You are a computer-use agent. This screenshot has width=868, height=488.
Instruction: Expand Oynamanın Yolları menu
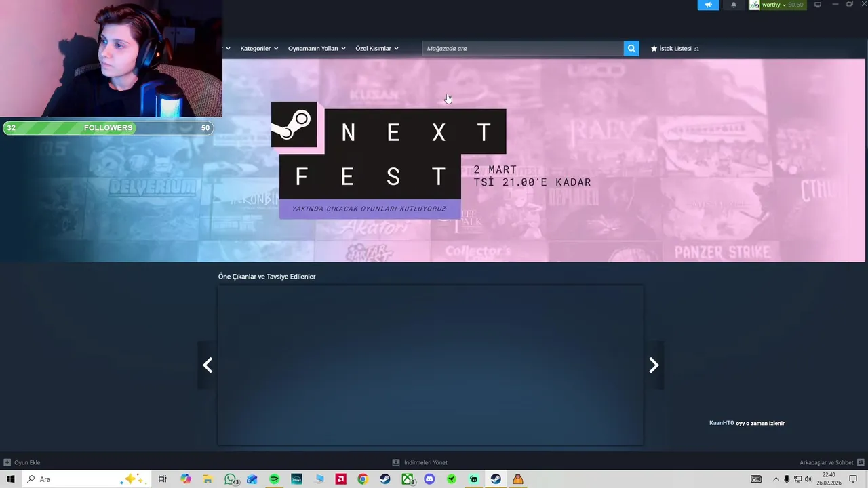coord(317,49)
